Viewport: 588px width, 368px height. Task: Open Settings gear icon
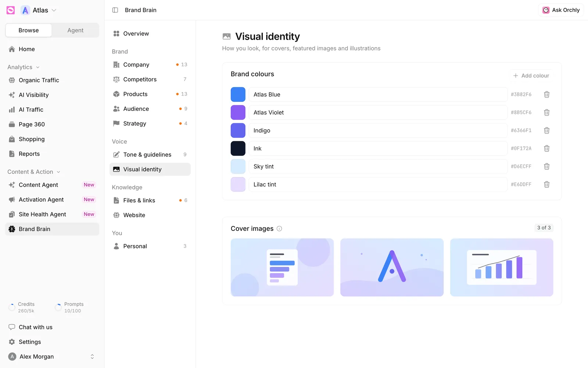pyautogui.click(x=12, y=342)
